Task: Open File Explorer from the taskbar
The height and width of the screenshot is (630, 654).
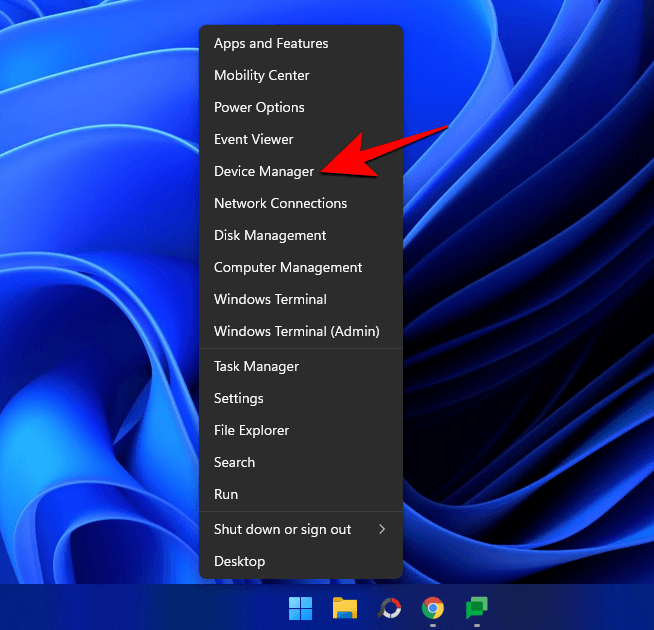Action: [x=345, y=608]
